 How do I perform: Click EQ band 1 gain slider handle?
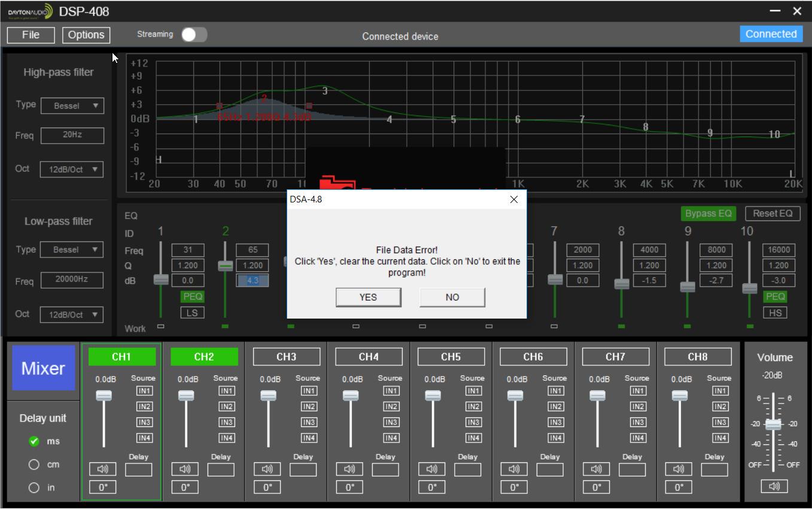161,280
